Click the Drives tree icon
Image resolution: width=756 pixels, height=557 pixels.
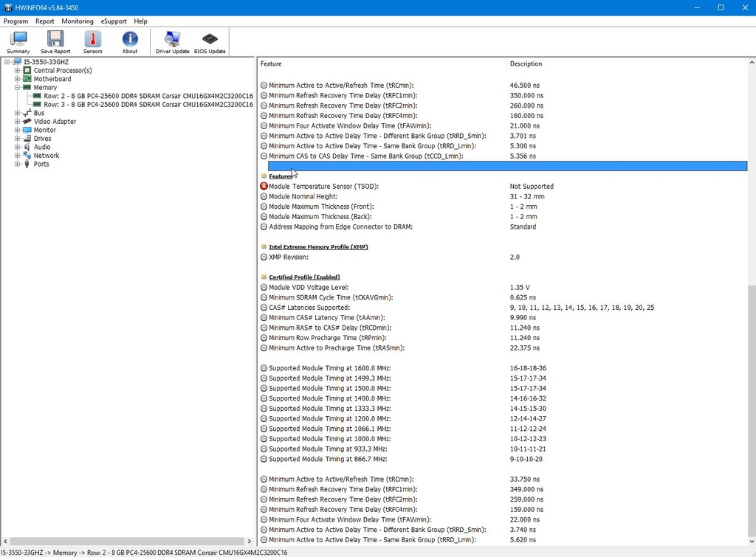27,138
